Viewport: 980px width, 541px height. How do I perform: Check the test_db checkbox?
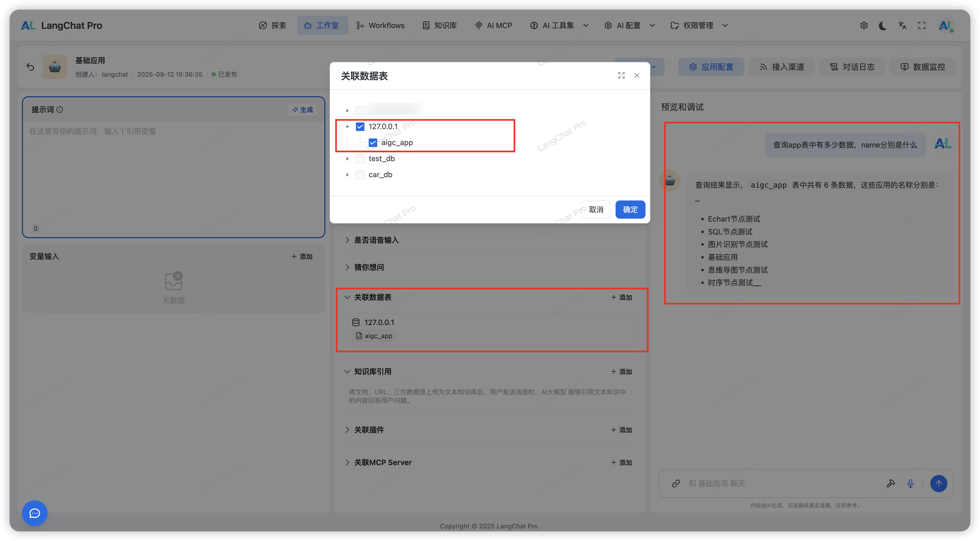pos(360,159)
